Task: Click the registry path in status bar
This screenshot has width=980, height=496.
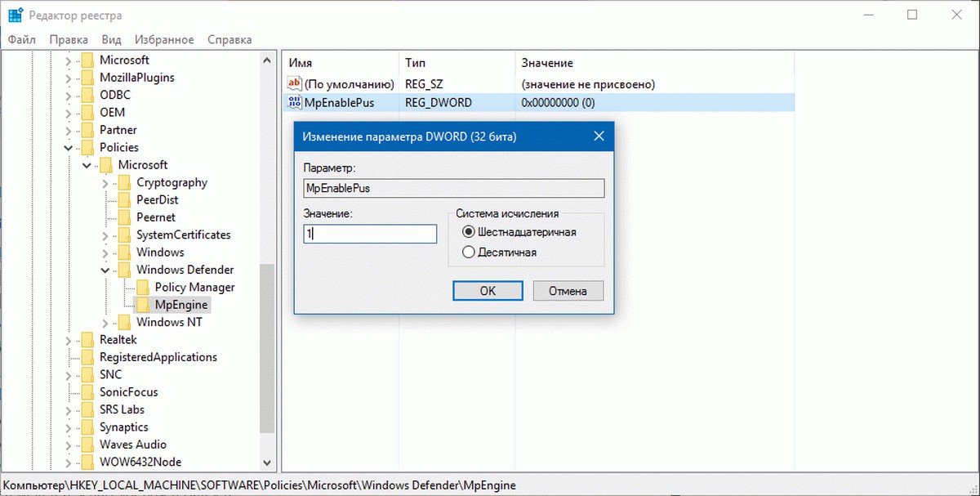Action: (x=260, y=485)
